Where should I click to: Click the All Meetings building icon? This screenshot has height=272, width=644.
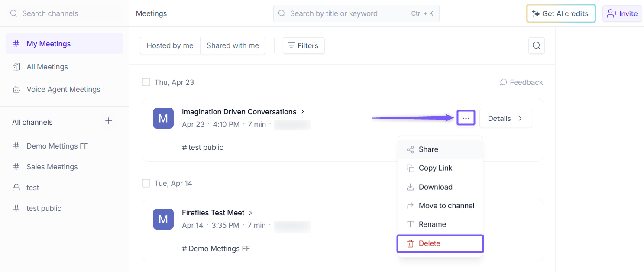click(16, 67)
